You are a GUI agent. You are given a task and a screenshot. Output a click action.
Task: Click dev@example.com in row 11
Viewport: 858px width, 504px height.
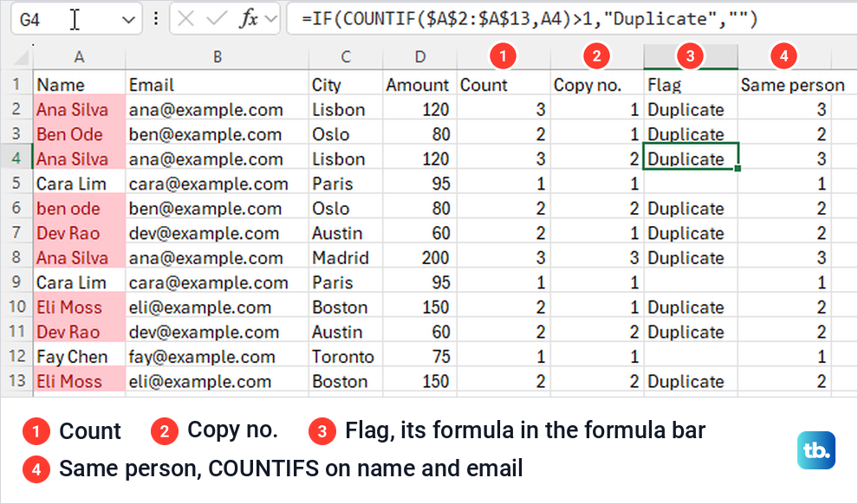tap(218, 332)
